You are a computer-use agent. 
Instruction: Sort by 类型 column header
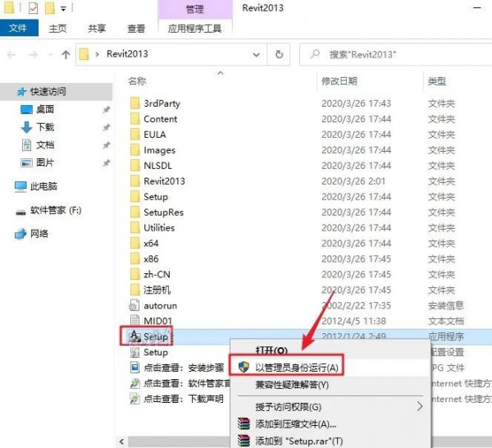coord(436,81)
